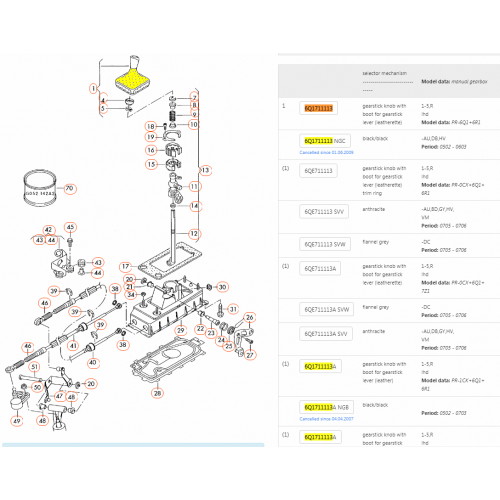Click the yellow highlighted gearstick boot
Screen dimensions: 500x500
132,80
